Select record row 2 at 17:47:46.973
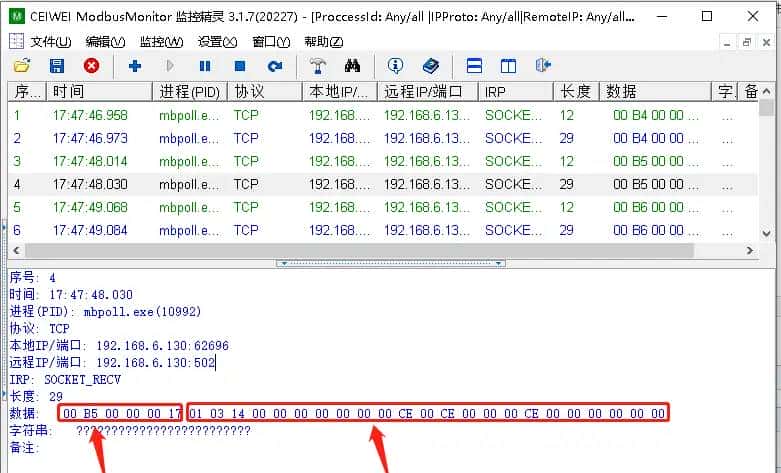Screen dimensions: 781x473 click(383, 138)
